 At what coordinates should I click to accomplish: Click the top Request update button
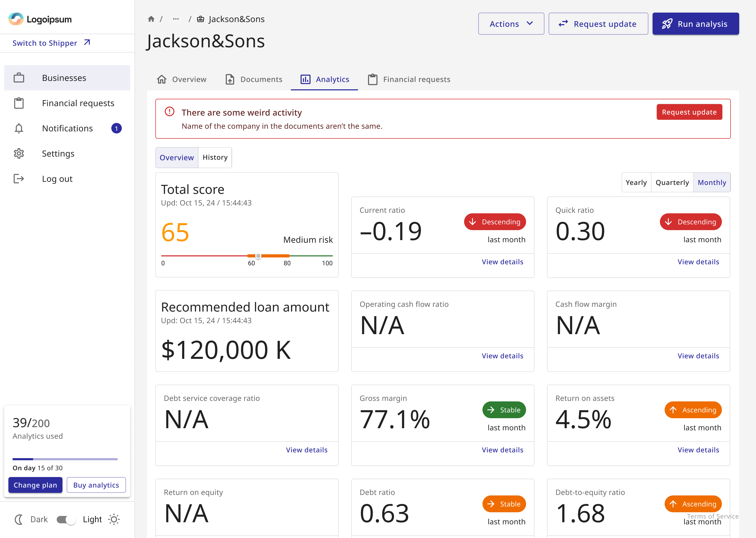click(x=598, y=24)
